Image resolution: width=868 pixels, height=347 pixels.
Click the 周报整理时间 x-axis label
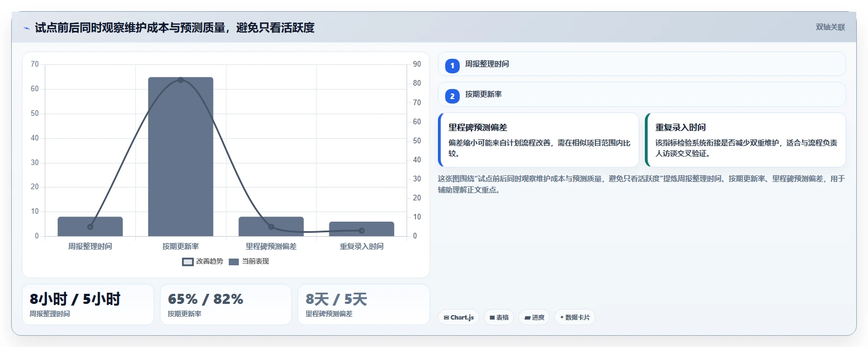pyautogui.click(x=90, y=246)
